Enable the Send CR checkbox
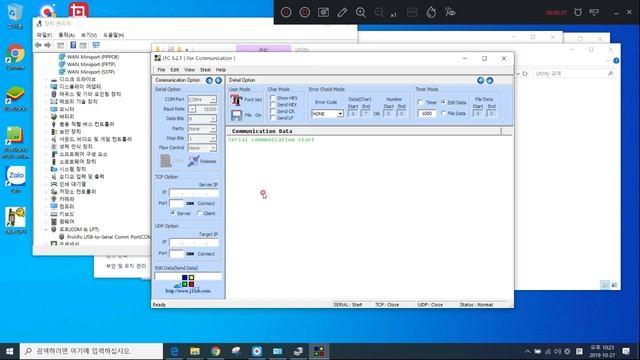 (273, 111)
